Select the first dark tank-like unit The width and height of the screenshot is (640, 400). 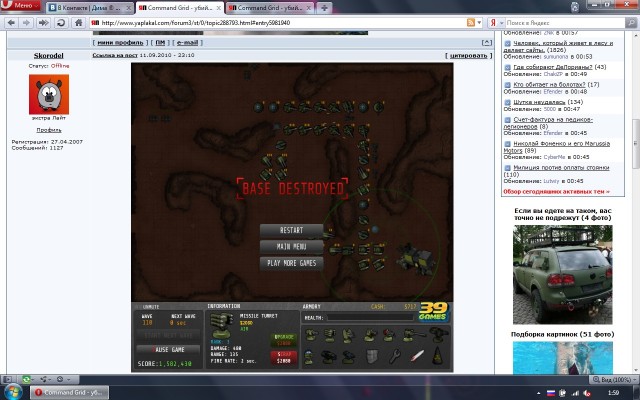coord(329,357)
